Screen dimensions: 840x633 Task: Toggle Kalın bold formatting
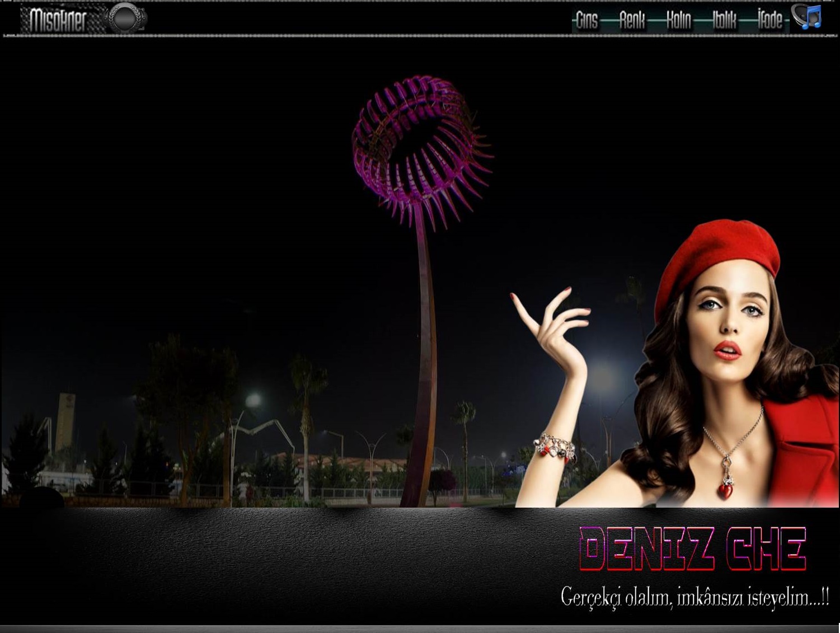tap(678, 21)
